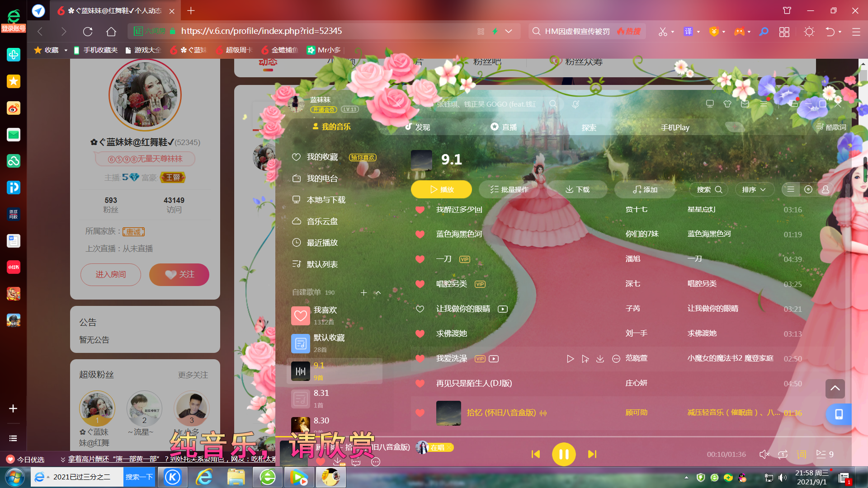868x488 pixels.
Task: Switch to the 直播 tab
Action: click(x=504, y=127)
